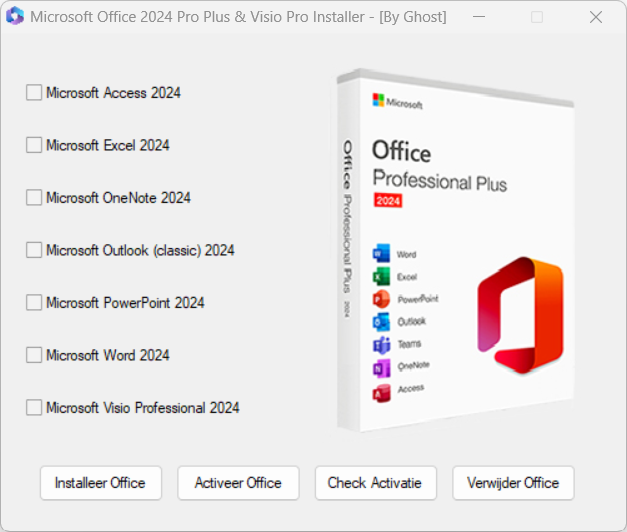The height and width of the screenshot is (532, 627).
Task: Click the Excel icon on the box
Action: tap(381, 276)
